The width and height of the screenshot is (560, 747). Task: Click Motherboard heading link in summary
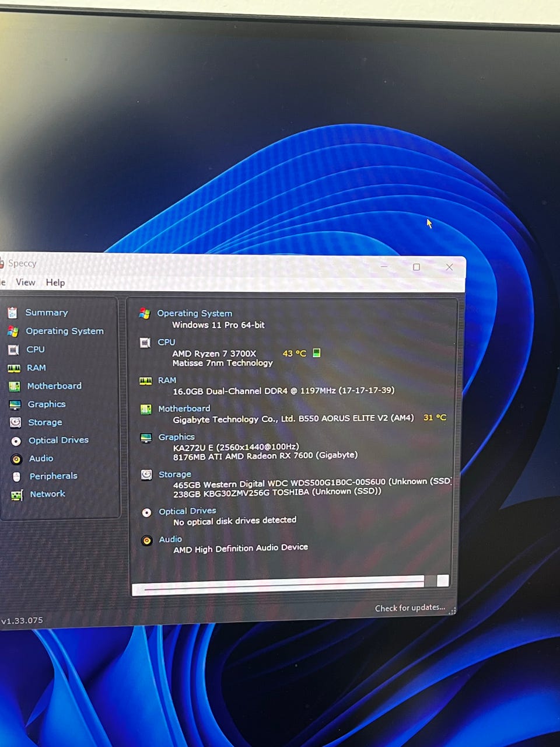click(184, 409)
